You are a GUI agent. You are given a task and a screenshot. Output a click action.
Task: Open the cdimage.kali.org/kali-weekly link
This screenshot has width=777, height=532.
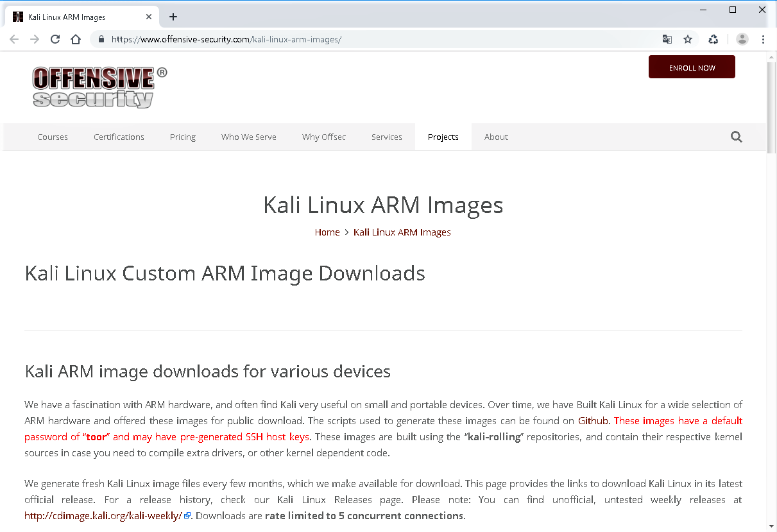click(103, 515)
